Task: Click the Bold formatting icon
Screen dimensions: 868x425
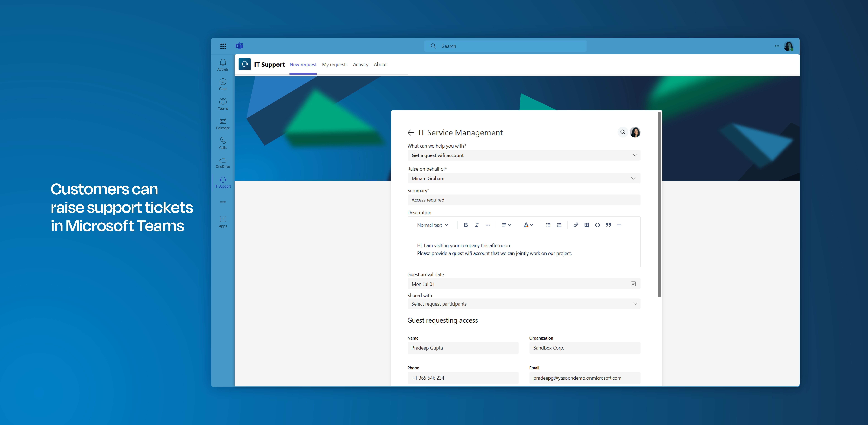Action: [466, 225]
